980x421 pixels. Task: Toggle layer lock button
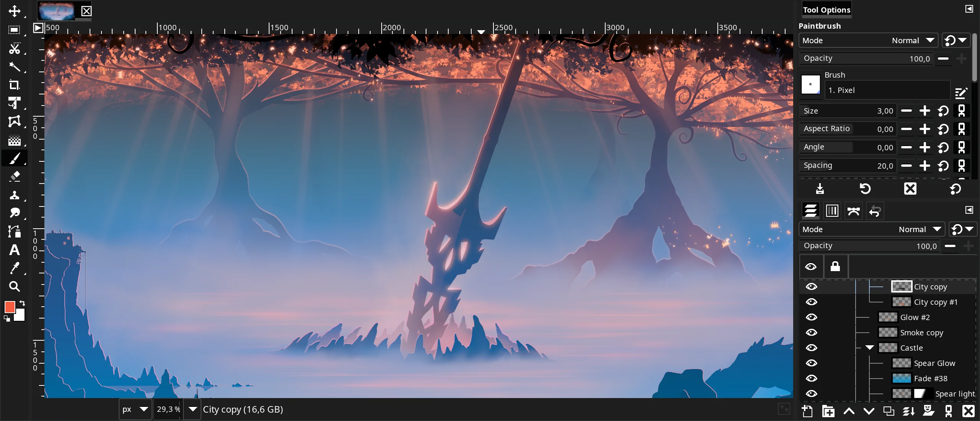click(x=835, y=267)
